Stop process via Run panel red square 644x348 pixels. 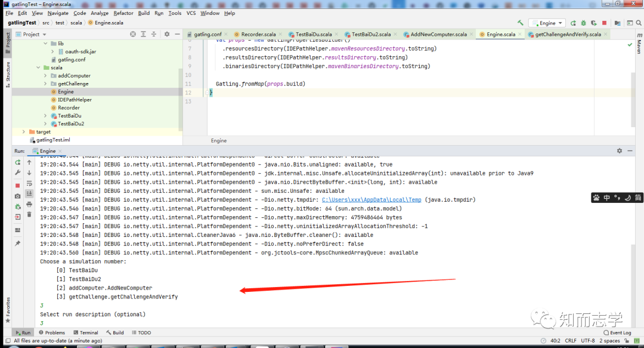[x=18, y=186]
